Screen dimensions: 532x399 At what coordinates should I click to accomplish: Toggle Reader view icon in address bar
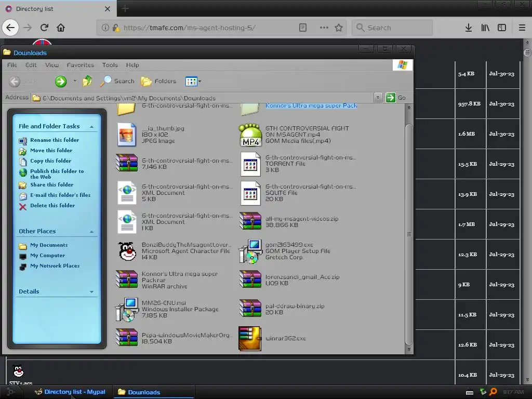coord(303,28)
